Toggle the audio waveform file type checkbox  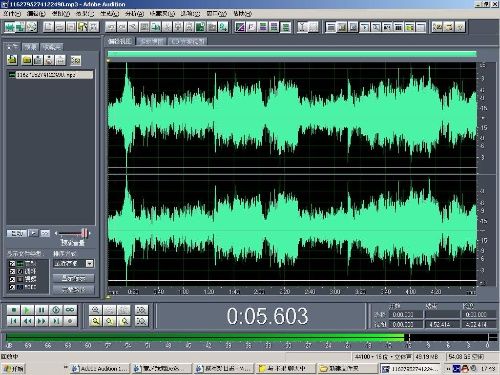point(12,263)
